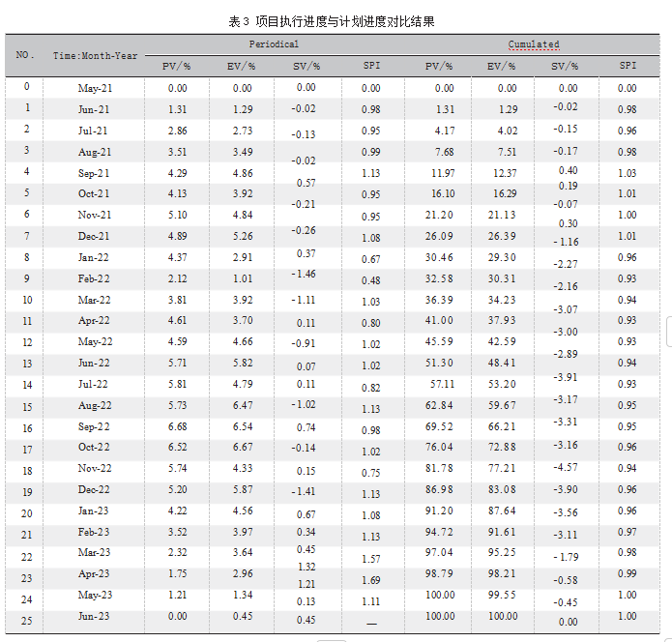672x642 pixels.
Task: Click the 'Mar-23' date cell
Action: point(94,552)
